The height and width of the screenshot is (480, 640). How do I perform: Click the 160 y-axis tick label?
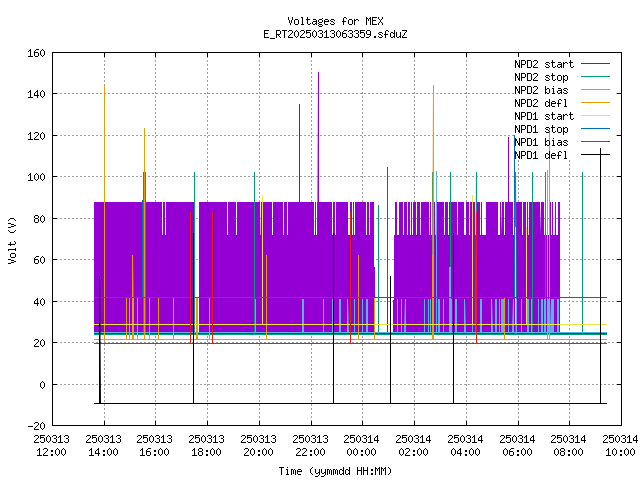tap(36, 53)
